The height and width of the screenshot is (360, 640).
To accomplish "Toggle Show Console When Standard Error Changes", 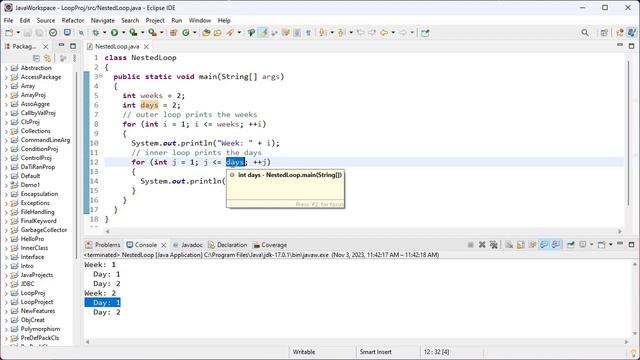I will 556,244.
